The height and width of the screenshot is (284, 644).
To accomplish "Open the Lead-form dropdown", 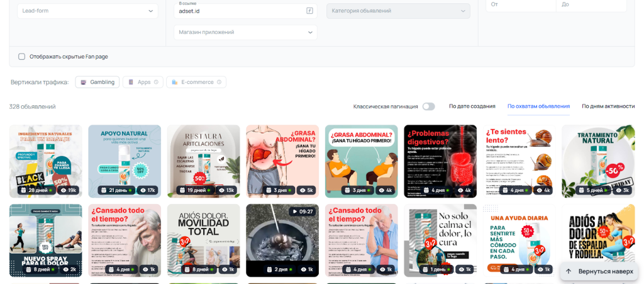I will tap(87, 11).
